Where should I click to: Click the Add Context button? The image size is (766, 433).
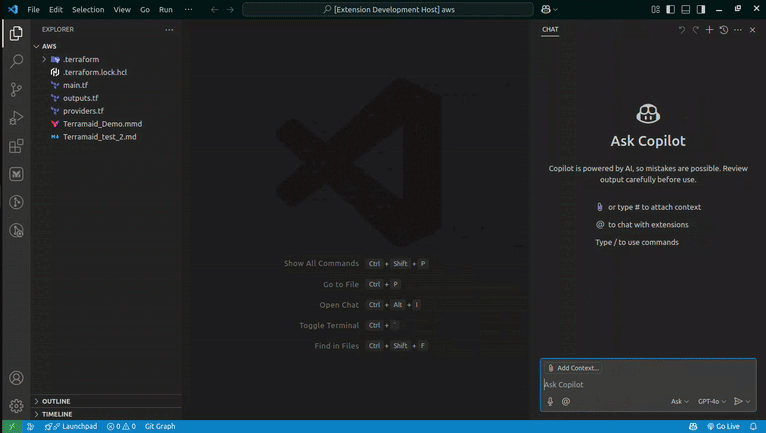point(573,368)
